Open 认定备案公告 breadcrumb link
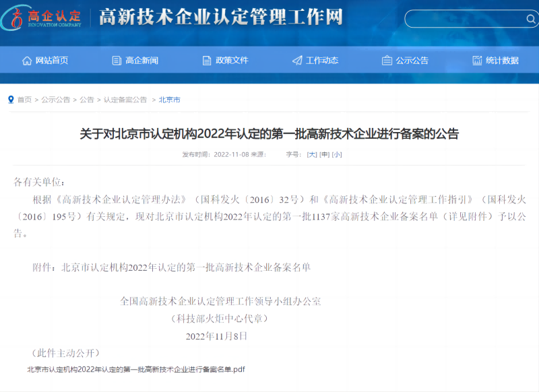539x392 pixels. point(125,100)
